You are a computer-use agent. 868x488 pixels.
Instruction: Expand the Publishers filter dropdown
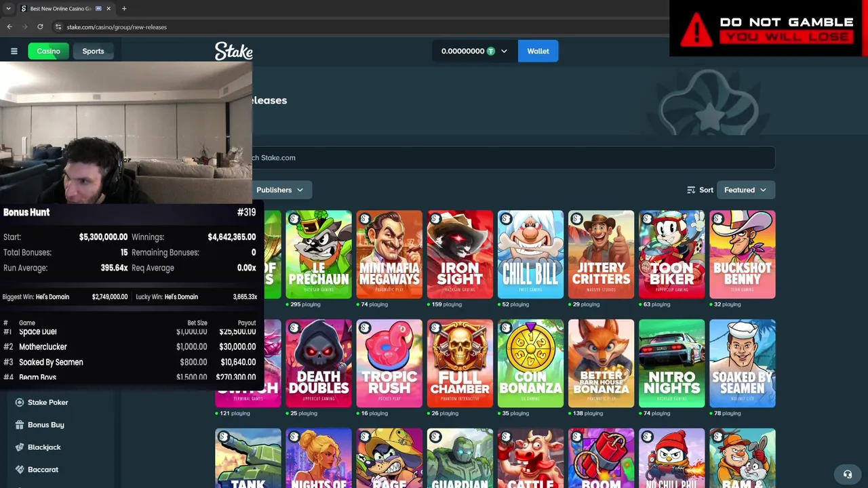coord(279,190)
